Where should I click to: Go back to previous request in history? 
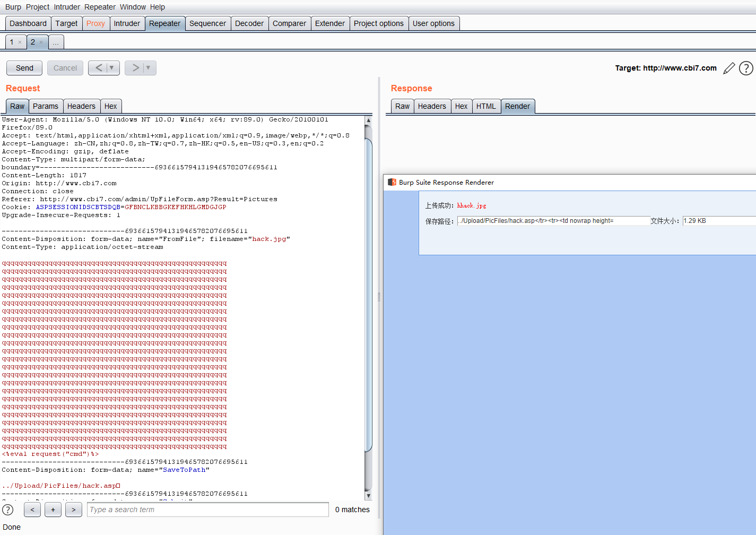pyautogui.click(x=98, y=68)
